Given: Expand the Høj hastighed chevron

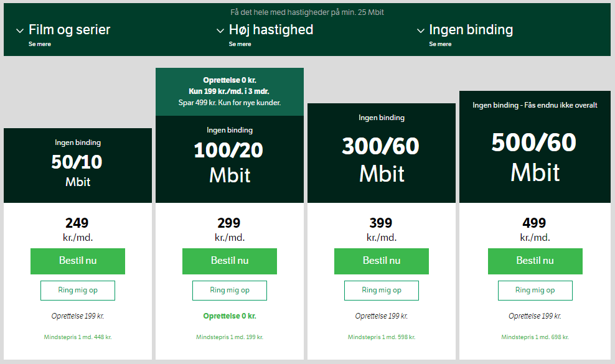Looking at the screenshot, I should pos(220,30).
